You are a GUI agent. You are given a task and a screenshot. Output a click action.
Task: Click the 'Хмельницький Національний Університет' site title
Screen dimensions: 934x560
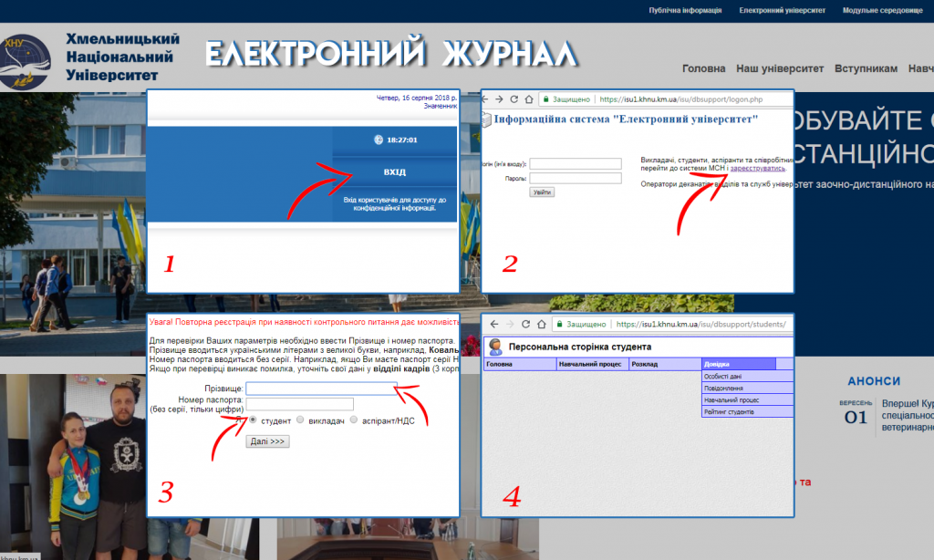point(123,57)
